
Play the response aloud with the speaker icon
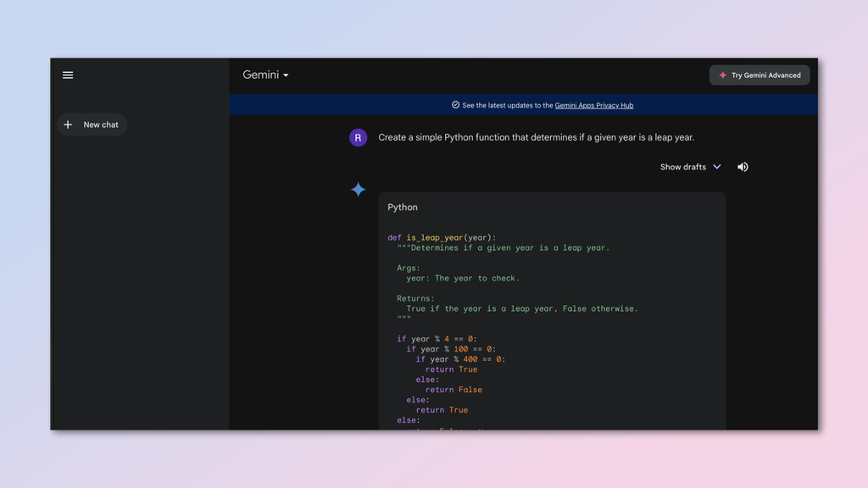point(743,166)
